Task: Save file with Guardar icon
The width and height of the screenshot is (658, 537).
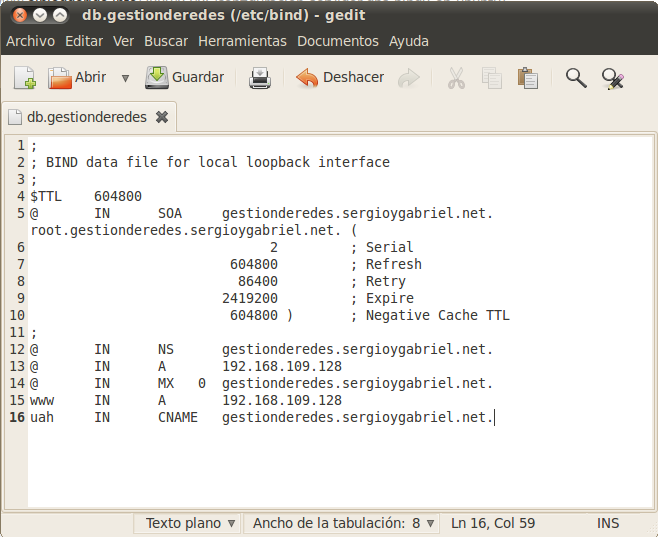Action: tap(157, 77)
